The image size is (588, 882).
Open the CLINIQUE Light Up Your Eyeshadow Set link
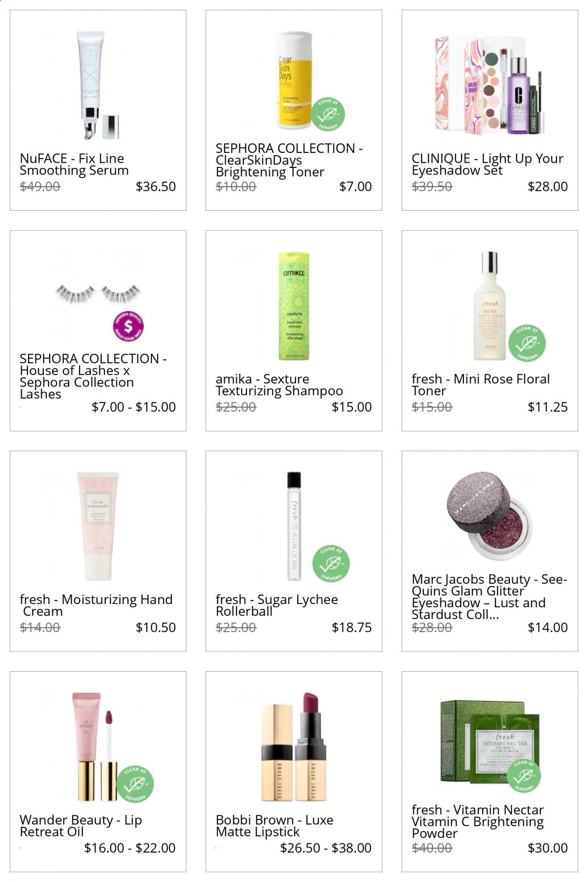click(487, 164)
